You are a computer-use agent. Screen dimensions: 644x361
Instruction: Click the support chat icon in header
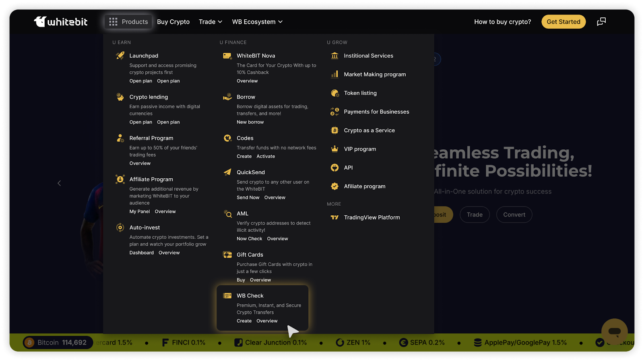[x=601, y=22]
